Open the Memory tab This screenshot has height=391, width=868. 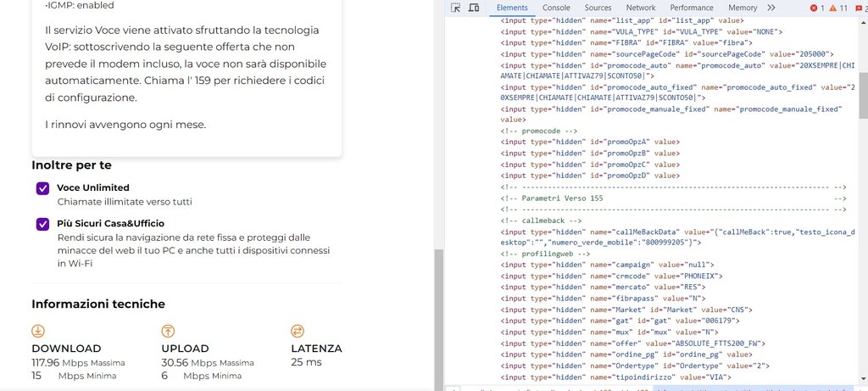[743, 8]
